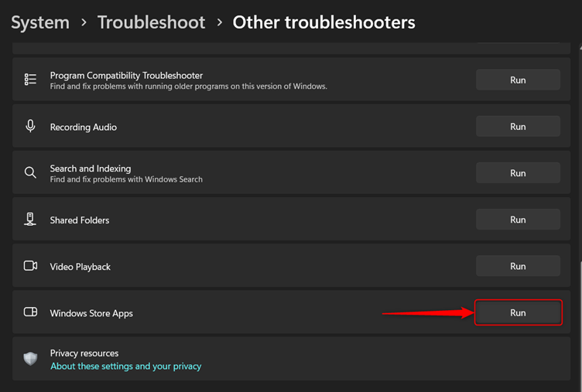Screen dimensions: 582x392
Task: Navigate to Troubleshoot breadcrumb
Action: tap(152, 22)
